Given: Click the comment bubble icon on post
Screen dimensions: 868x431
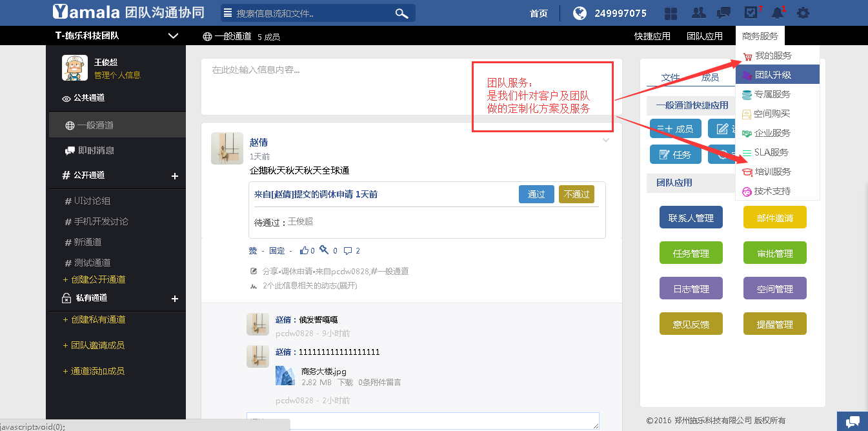Looking at the screenshot, I should tap(348, 250).
